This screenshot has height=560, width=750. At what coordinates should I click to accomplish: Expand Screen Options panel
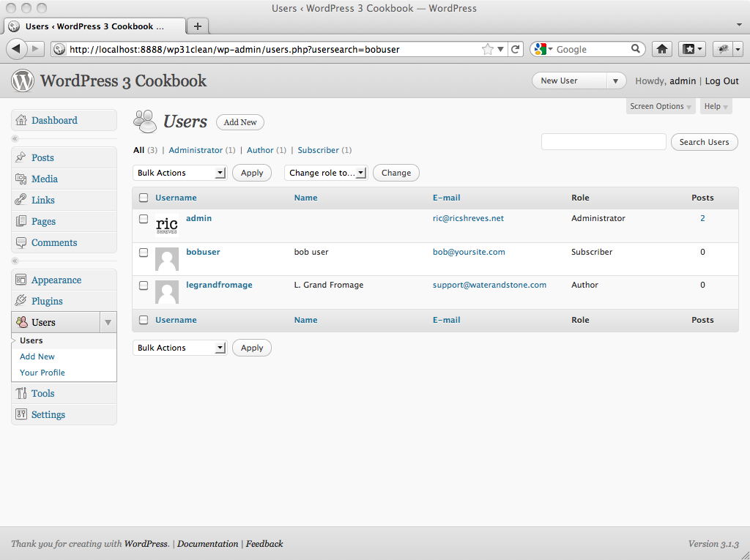[660, 106]
